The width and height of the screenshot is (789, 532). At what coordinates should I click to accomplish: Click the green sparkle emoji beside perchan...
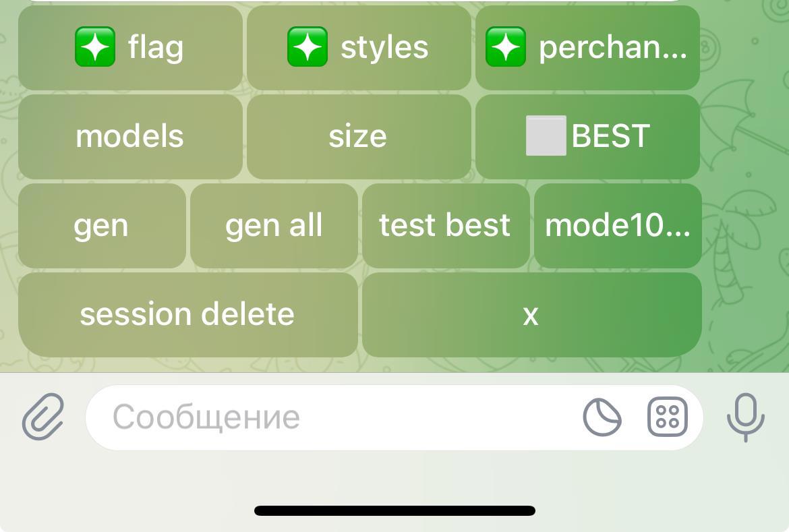tap(506, 47)
